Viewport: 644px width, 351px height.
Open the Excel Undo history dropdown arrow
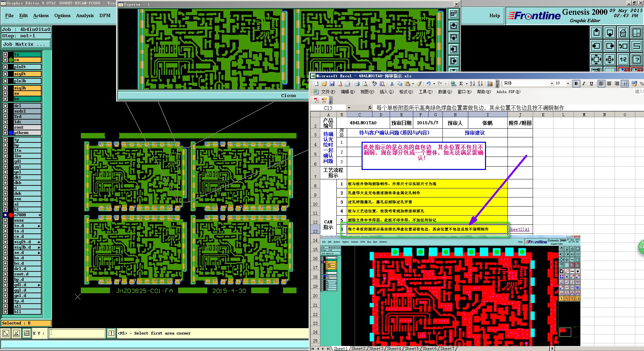click(434, 84)
